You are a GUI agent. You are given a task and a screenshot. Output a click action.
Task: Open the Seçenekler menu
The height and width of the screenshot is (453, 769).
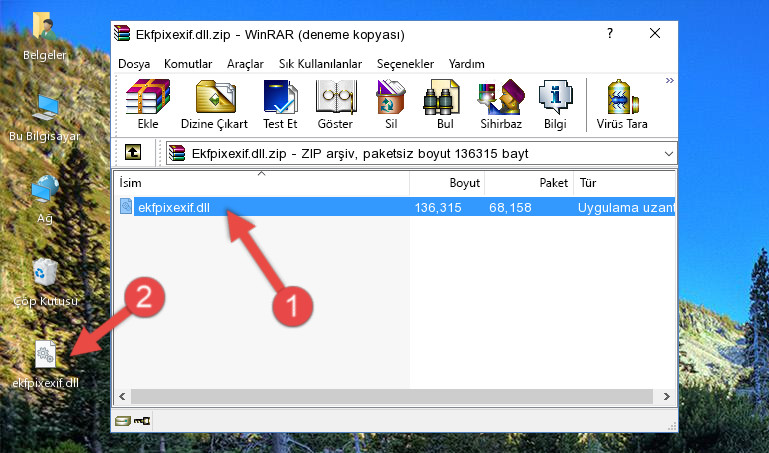405,64
